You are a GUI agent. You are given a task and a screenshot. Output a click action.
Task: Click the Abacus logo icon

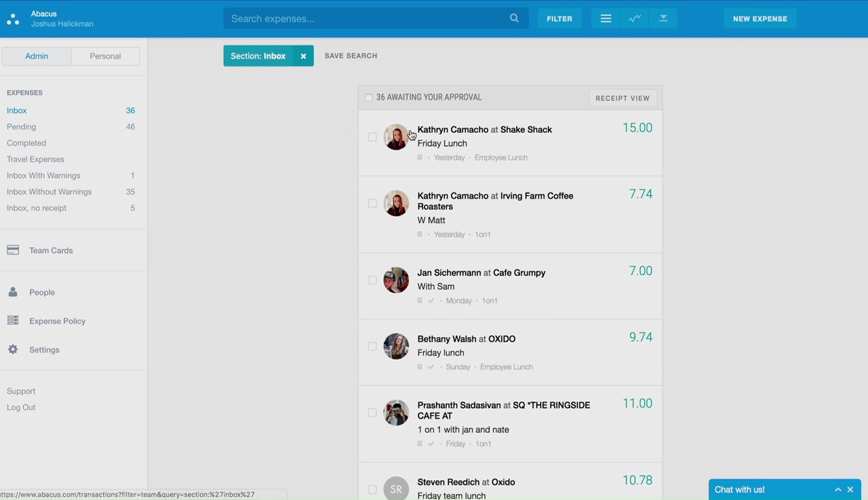[x=13, y=19]
